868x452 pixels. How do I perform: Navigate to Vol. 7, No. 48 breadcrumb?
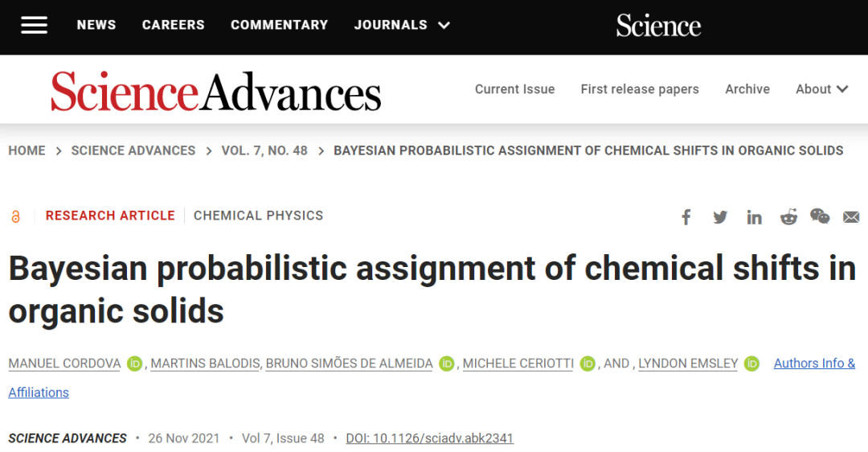click(264, 150)
